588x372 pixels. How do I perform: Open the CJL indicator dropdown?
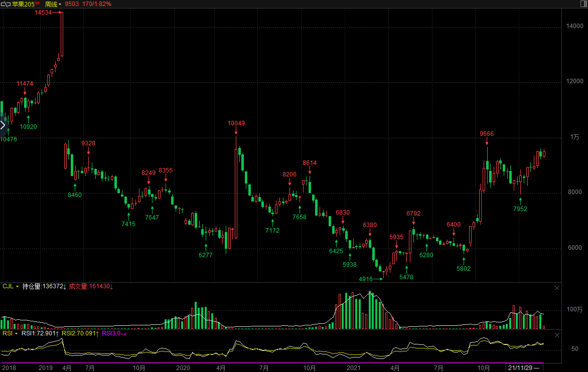pyautogui.click(x=11, y=286)
